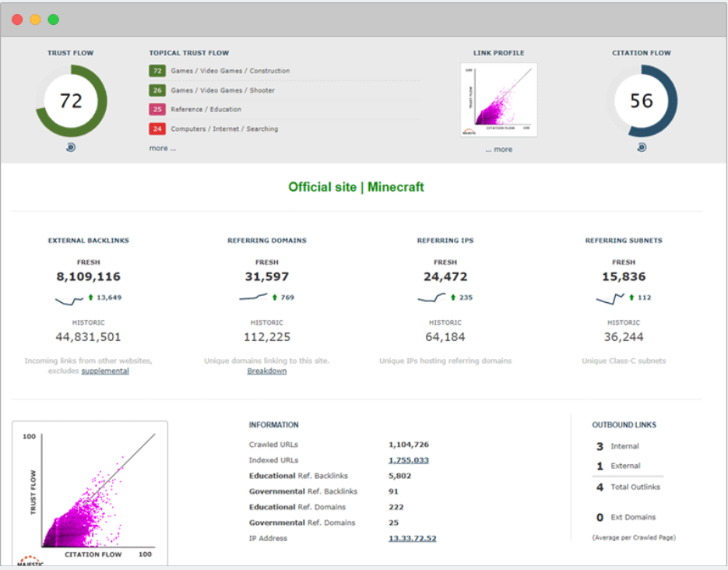Click historic referring IPs value 64,184
Screen dimensions: 728x570
pos(445,337)
